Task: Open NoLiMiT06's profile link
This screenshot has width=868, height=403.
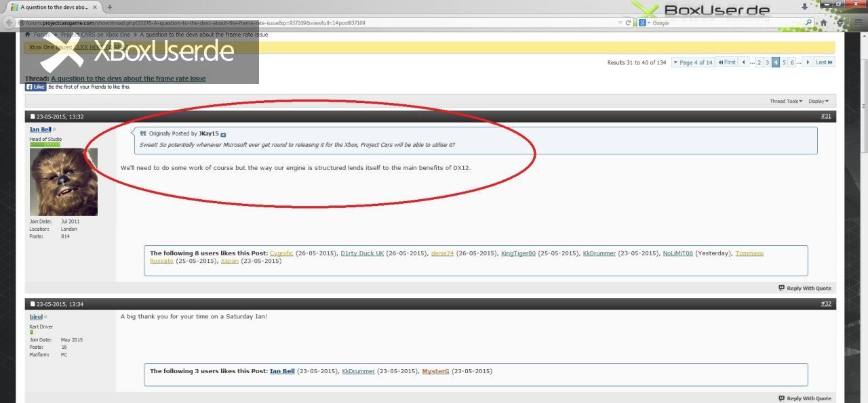Action: pyautogui.click(x=678, y=253)
